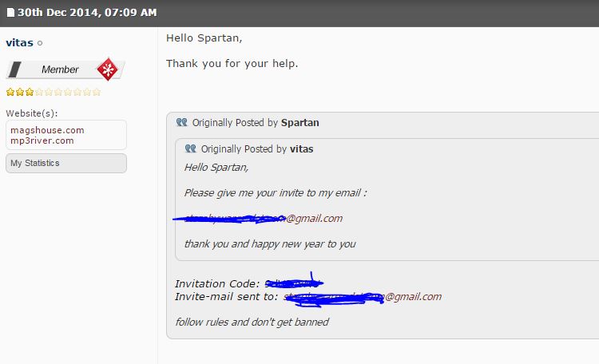The width and height of the screenshot is (599, 364).
Task: Click the gmail address inside the nested quote
Action: click(x=264, y=218)
